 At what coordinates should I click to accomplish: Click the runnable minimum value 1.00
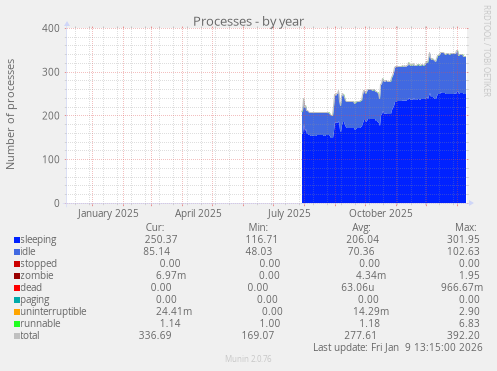point(270,323)
